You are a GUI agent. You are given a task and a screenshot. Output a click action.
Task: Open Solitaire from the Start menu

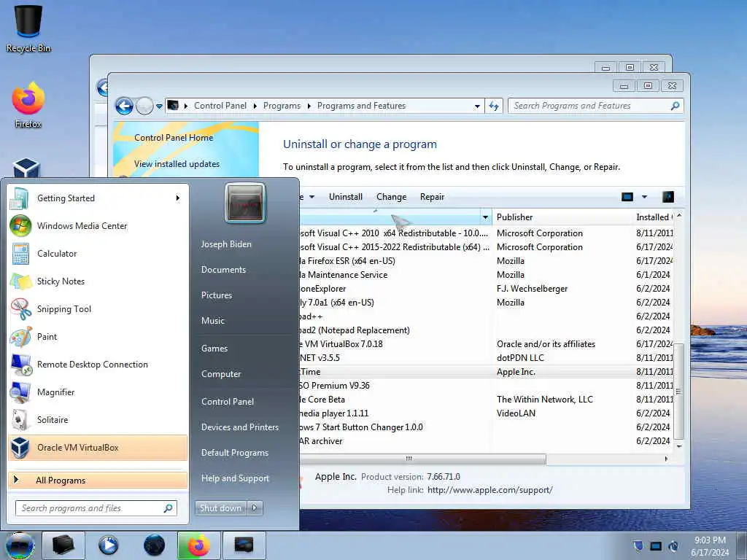(x=98, y=419)
